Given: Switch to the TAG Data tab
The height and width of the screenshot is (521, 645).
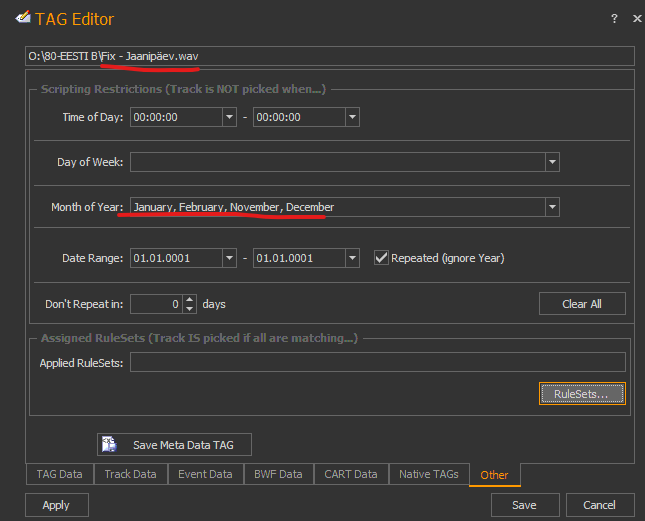Looking at the screenshot, I should click(x=60, y=474).
